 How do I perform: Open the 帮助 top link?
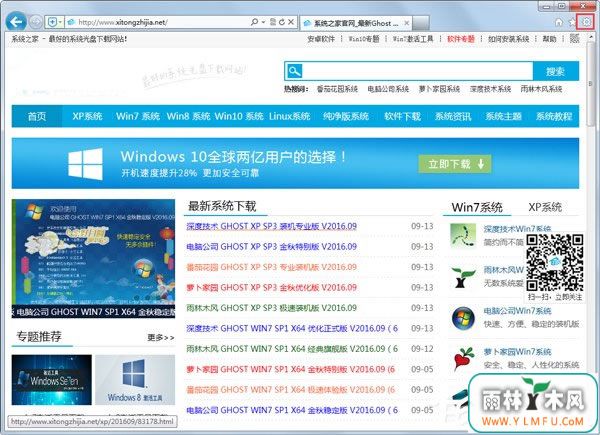click(x=549, y=39)
